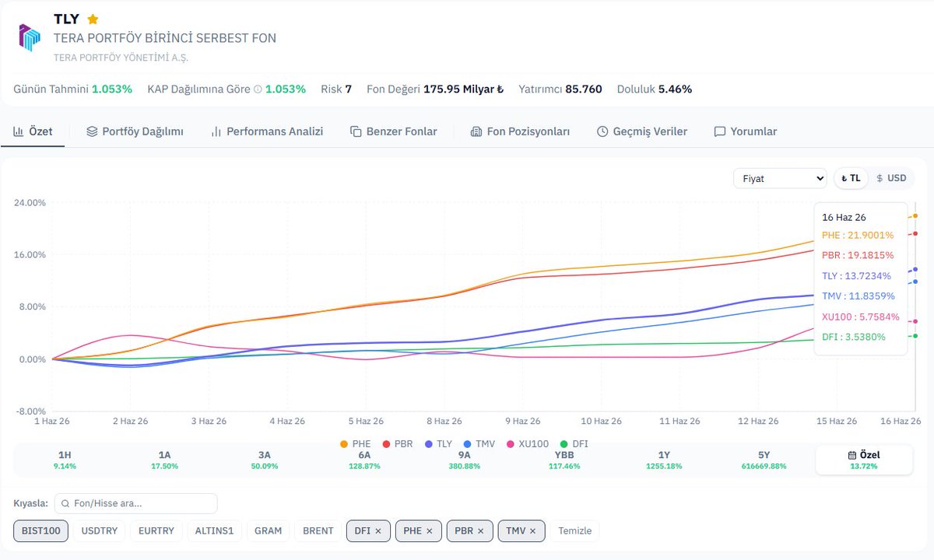
Task: Open the Fiyat dropdown selector
Action: point(780,178)
